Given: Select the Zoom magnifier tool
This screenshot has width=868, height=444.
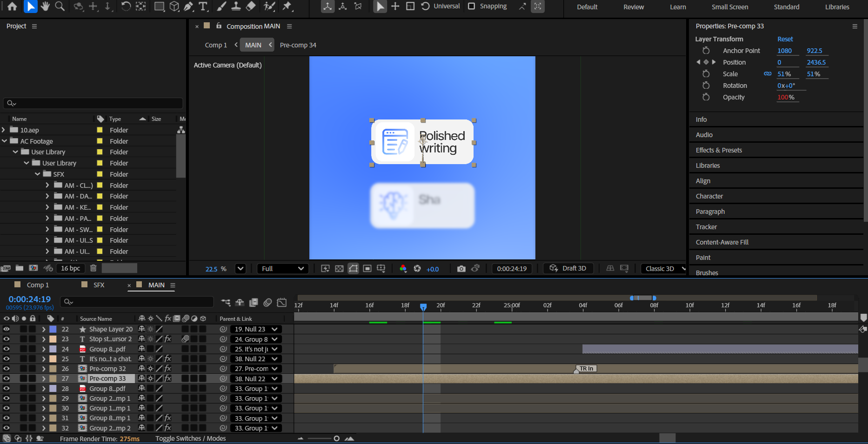Looking at the screenshot, I should pos(60,6).
